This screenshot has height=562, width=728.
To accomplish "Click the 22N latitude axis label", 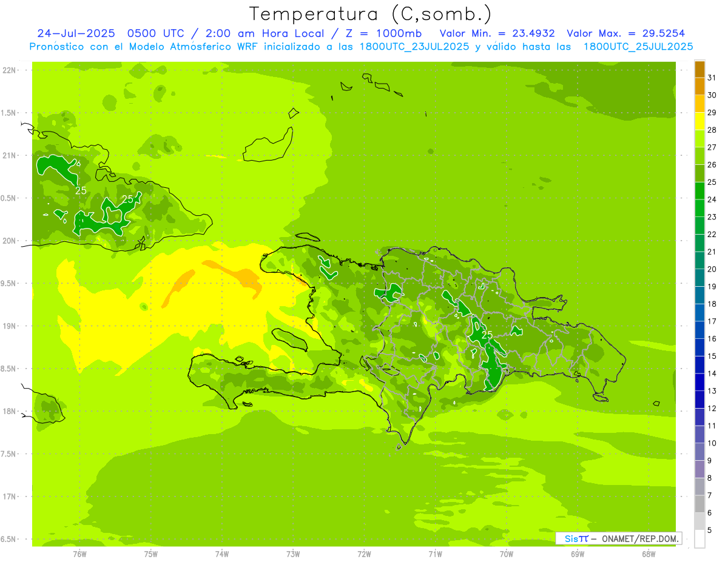I will [x=9, y=70].
